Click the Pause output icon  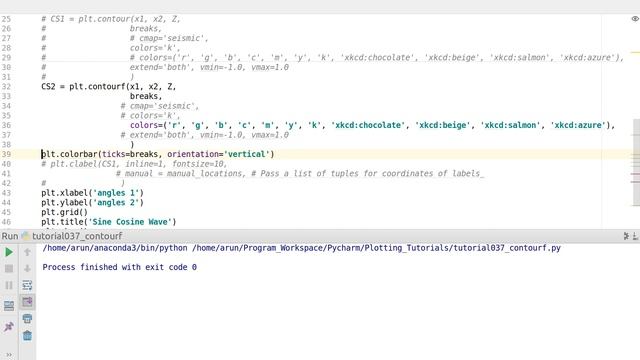coord(9,285)
